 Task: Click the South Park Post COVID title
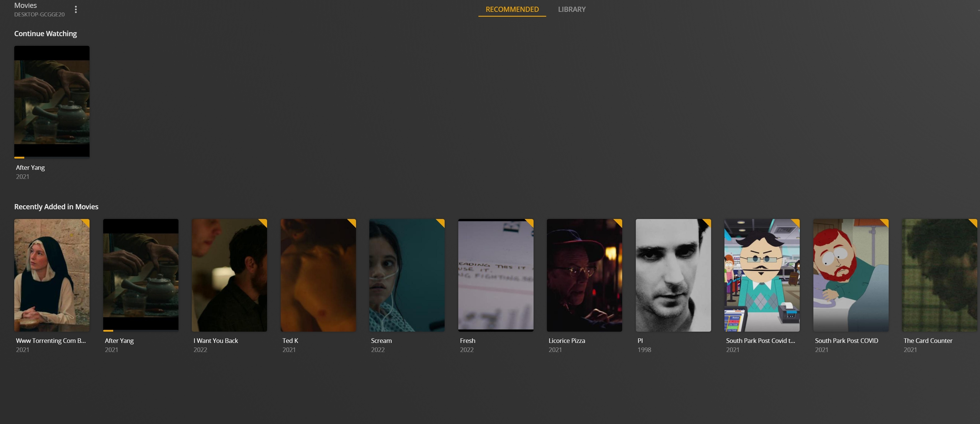[x=846, y=341]
